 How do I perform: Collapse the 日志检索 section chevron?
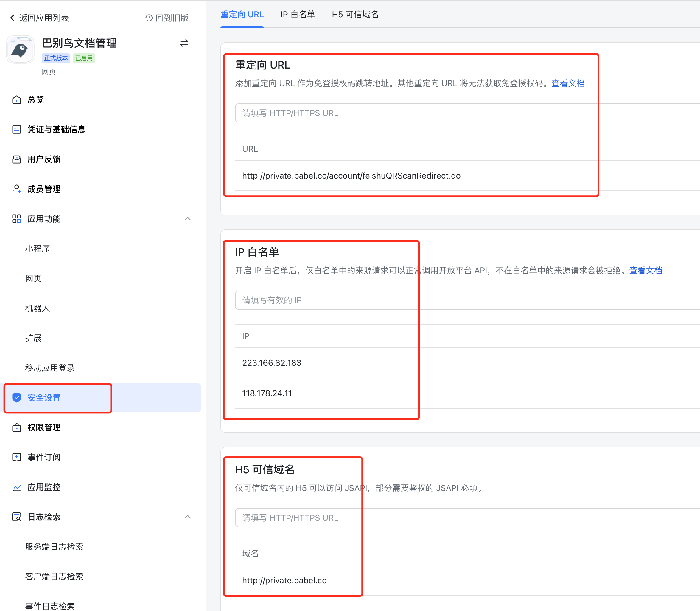187,517
